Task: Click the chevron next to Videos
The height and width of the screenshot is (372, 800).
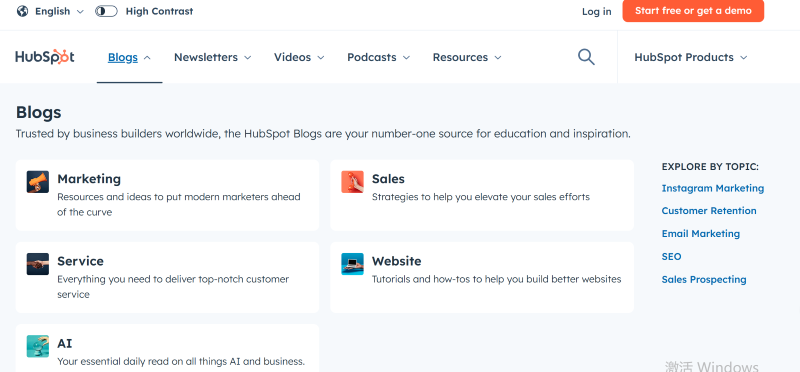Action: point(320,58)
